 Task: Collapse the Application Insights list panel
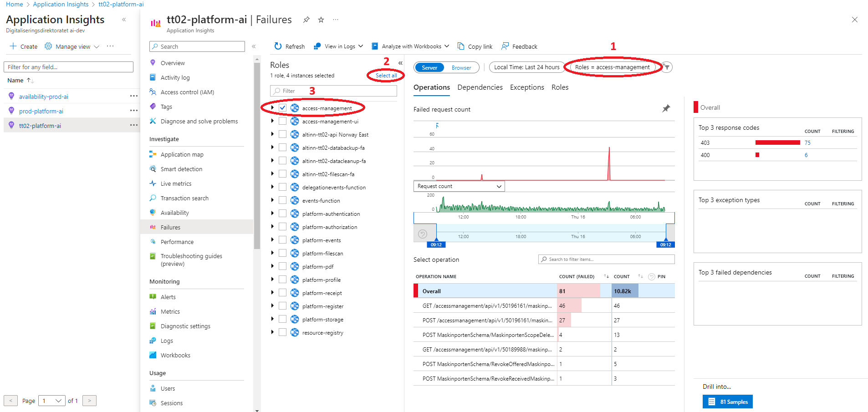[x=124, y=20]
